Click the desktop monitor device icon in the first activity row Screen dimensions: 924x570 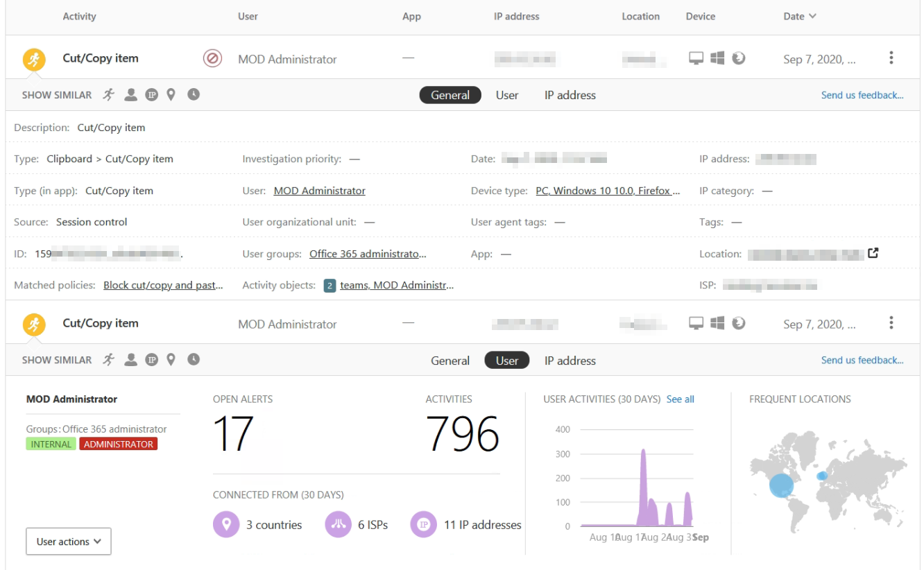coord(696,58)
